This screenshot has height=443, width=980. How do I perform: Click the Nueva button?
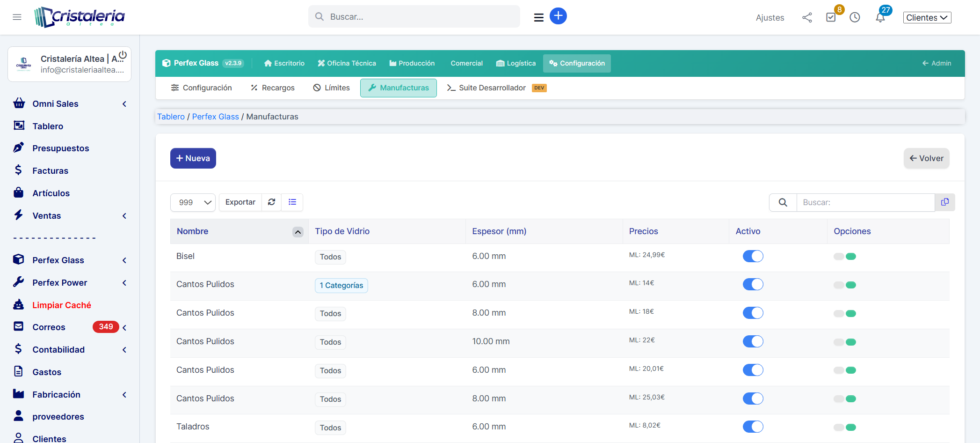[193, 158]
